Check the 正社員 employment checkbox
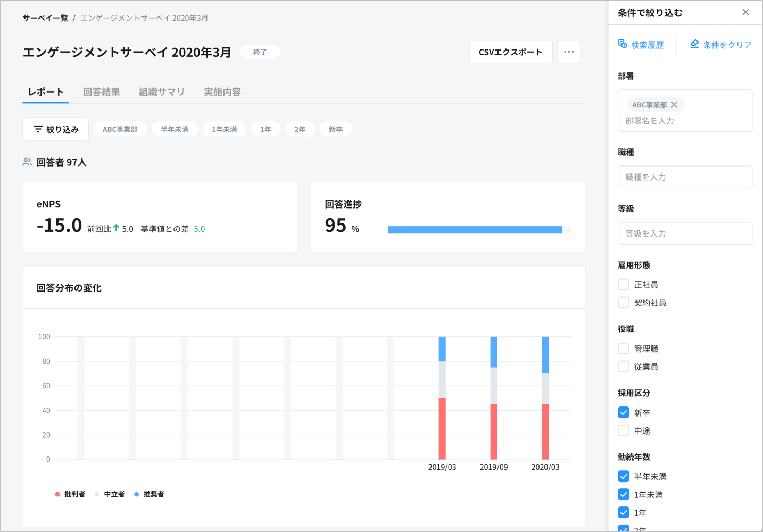Image resolution: width=763 pixels, height=532 pixels. 623,284
